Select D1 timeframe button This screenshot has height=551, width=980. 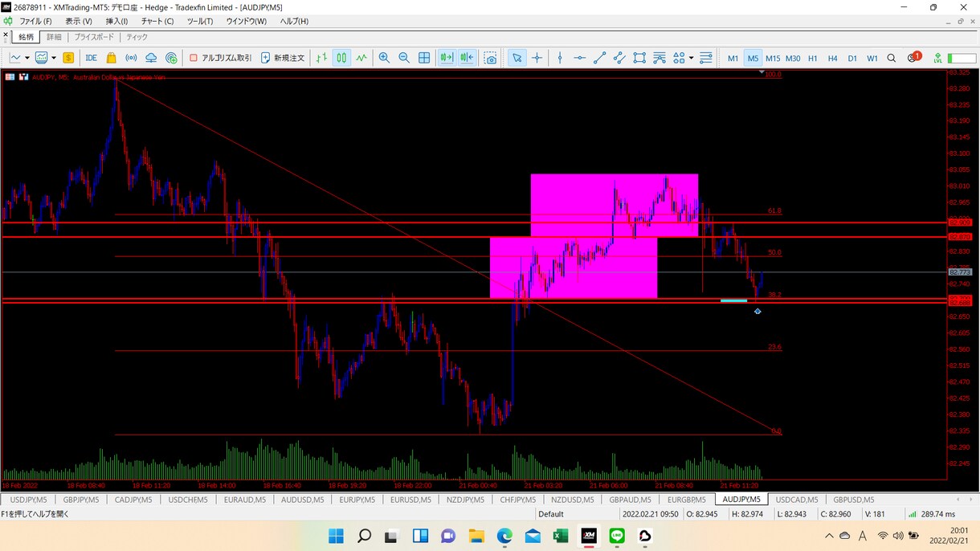(852, 58)
